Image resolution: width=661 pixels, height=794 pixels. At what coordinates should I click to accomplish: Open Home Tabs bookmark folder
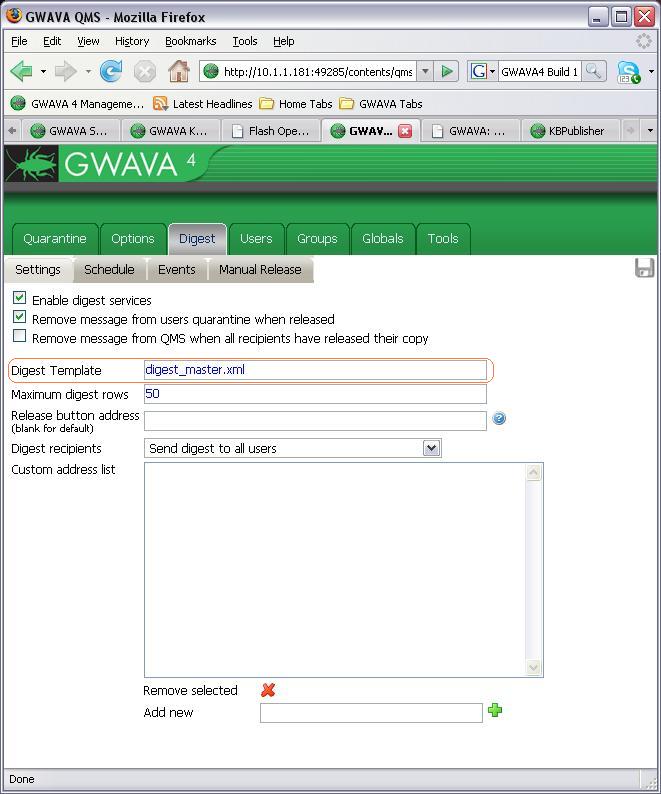pyautogui.click(x=295, y=104)
